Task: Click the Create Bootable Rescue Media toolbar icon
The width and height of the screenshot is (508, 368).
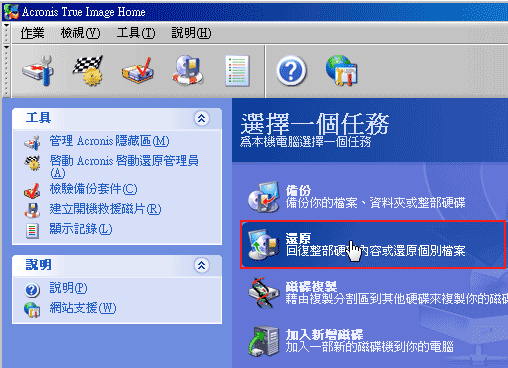Action: (x=188, y=70)
